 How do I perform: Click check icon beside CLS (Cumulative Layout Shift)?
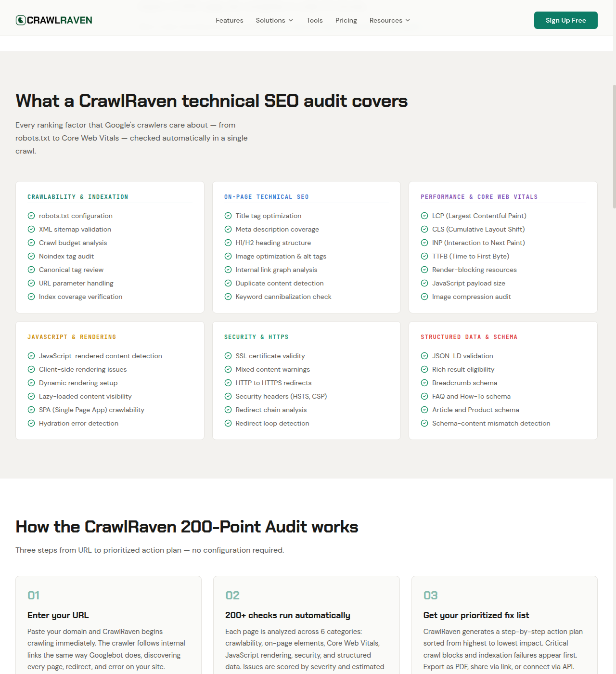[x=424, y=229]
